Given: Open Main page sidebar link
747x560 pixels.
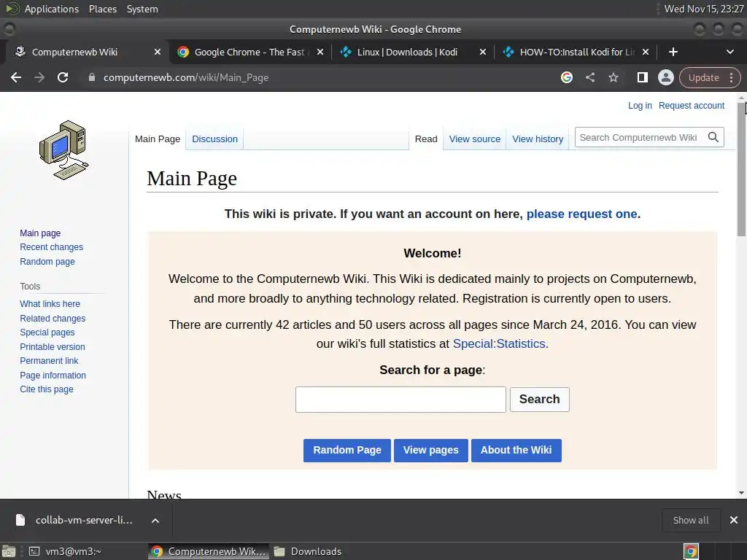Looking at the screenshot, I should (40, 233).
